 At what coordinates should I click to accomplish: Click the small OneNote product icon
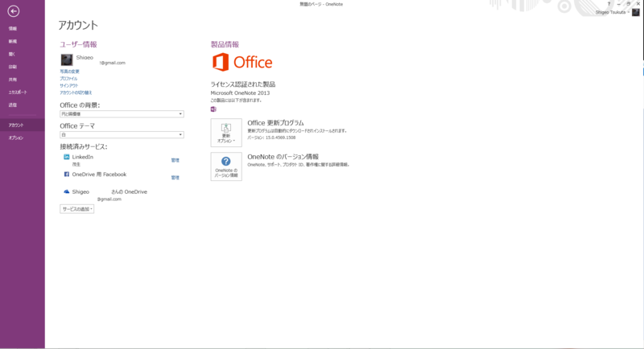[x=213, y=109]
